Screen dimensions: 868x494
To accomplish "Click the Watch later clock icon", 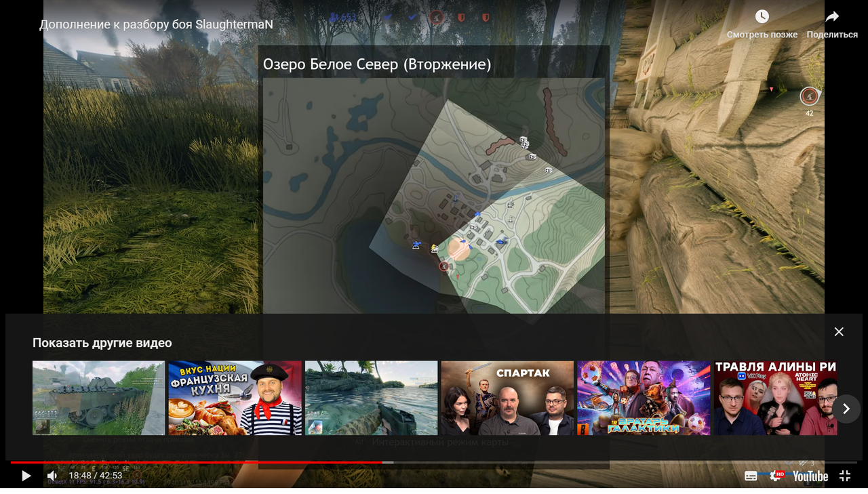I will coord(762,16).
